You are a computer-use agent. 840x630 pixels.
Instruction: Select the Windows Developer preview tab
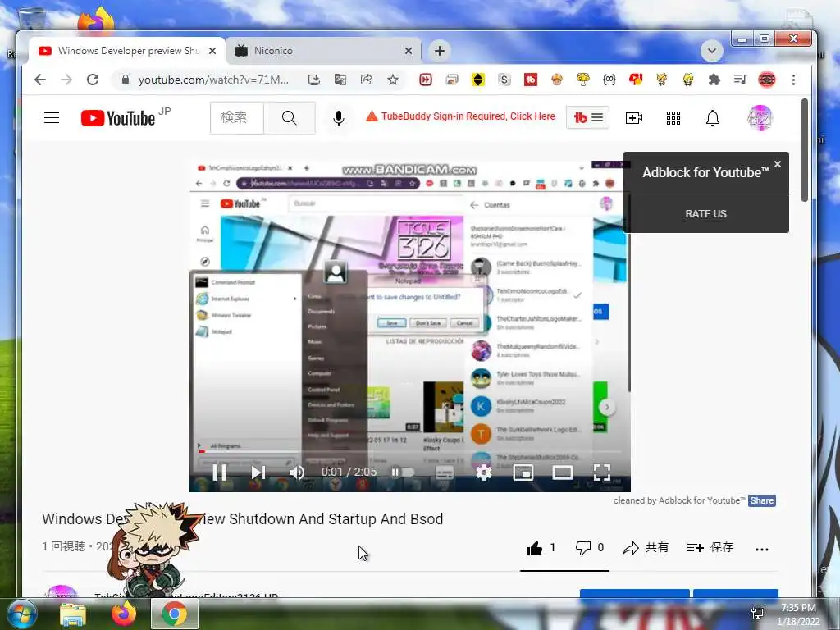coord(127,51)
